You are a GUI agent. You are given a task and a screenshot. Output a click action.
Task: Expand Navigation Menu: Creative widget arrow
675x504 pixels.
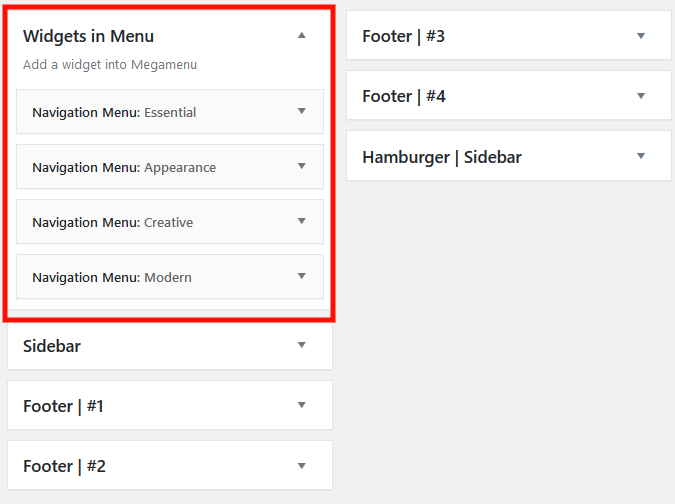pos(301,221)
